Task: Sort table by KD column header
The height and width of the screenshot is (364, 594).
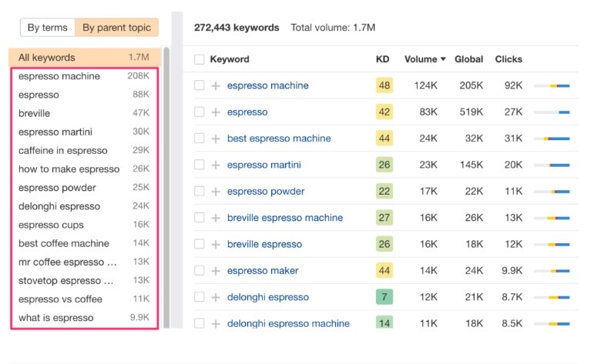Action: click(382, 59)
